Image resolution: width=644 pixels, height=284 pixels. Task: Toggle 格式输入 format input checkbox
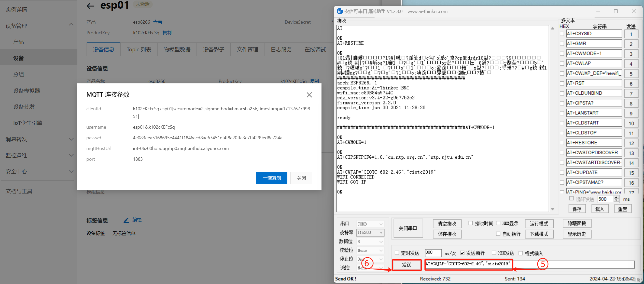coord(521,253)
